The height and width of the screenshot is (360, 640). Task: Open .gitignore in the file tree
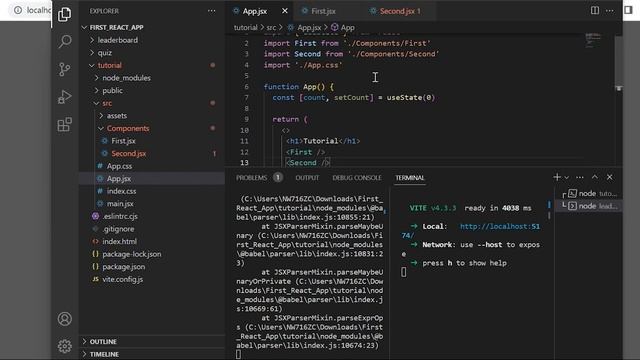(118, 229)
